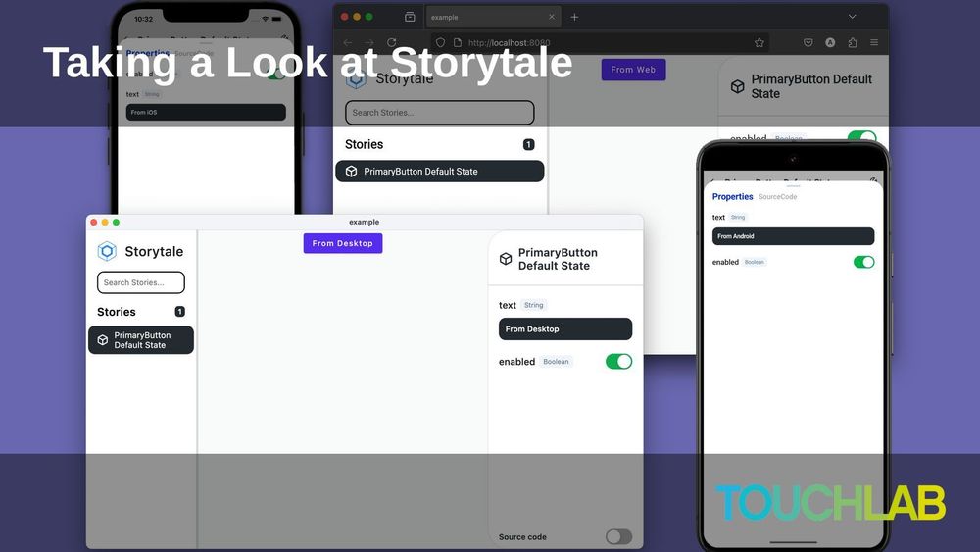Click cube icon in browser story row

[351, 172]
